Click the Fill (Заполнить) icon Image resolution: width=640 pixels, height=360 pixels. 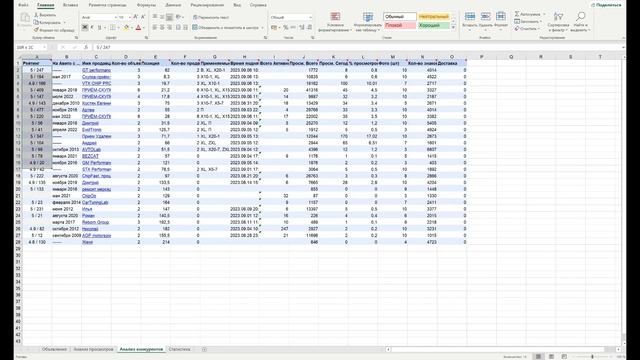517,21
